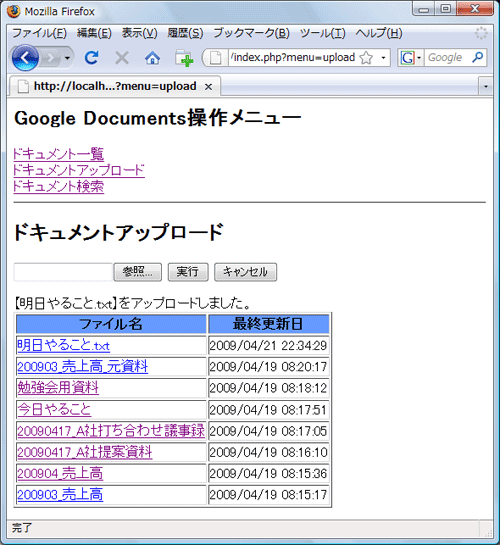The height and width of the screenshot is (545, 500).
Task: Open the search engine selector dropdown arrow
Action: click(x=419, y=58)
